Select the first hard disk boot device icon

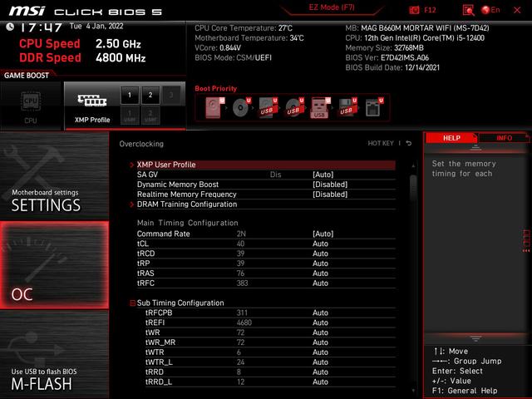[x=214, y=107]
